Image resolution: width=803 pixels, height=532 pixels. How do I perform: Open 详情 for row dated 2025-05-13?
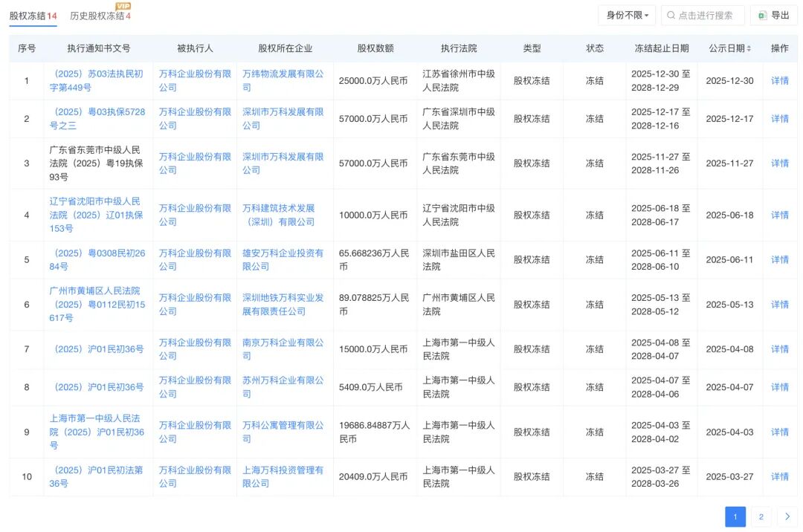(779, 305)
